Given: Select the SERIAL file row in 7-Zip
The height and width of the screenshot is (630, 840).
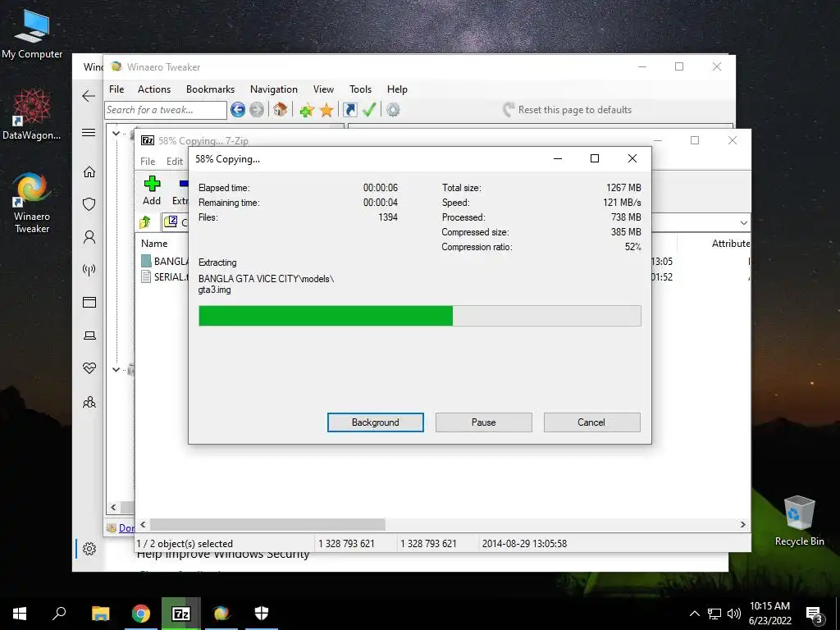Looking at the screenshot, I should 164,277.
